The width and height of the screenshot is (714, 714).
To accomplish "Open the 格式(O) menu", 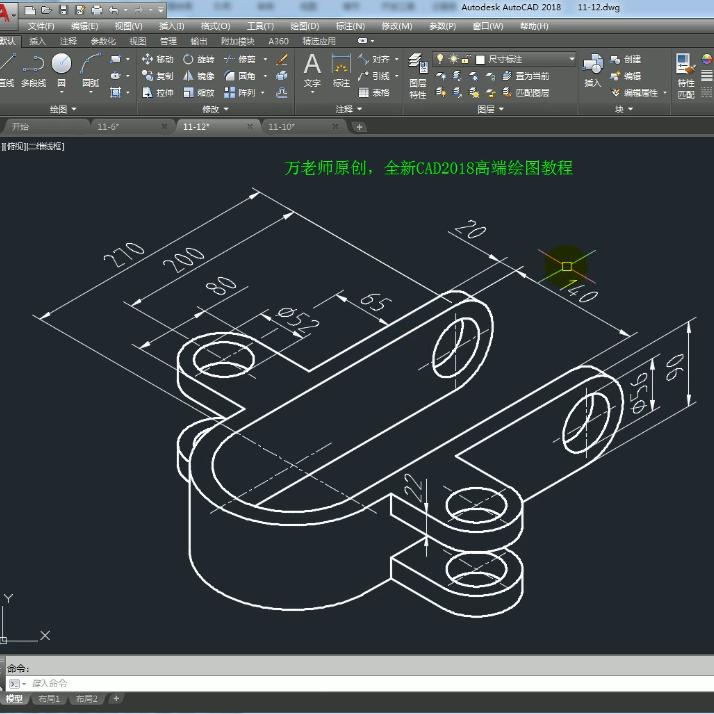I will (x=215, y=25).
